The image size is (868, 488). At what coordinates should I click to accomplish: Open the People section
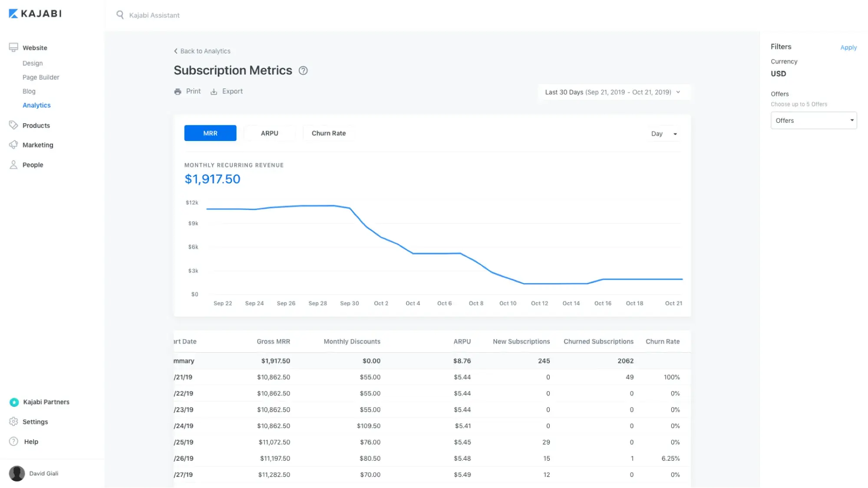13,164
